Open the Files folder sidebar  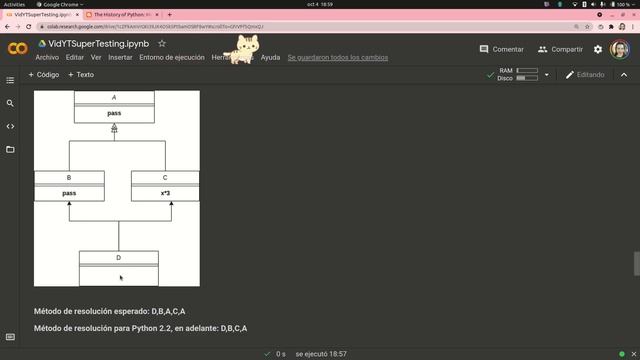tap(10, 149)
